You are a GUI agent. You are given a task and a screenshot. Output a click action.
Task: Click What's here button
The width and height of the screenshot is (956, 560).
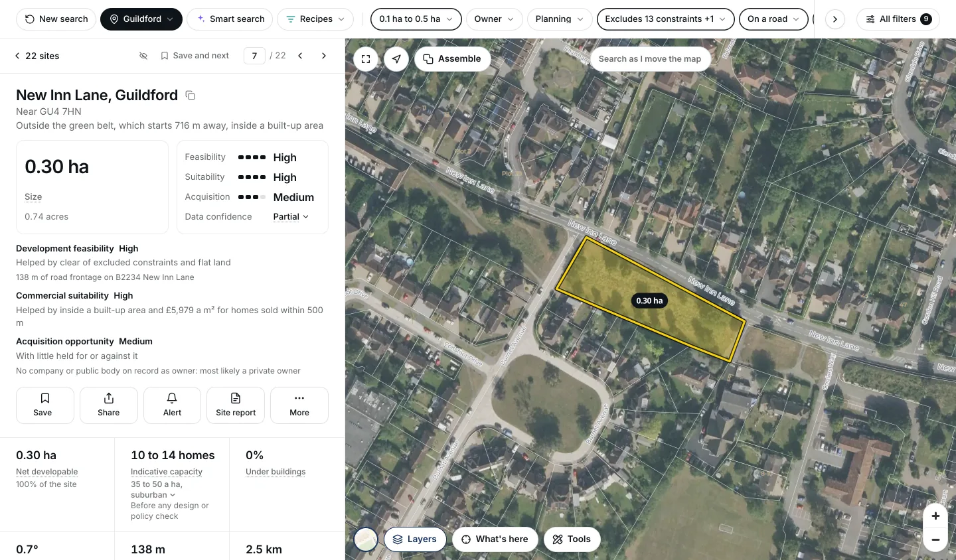pos(495,539)
